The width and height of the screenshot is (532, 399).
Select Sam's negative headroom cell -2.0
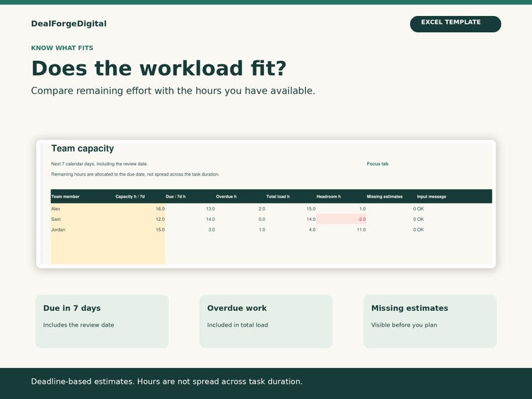tap(341, 220)
